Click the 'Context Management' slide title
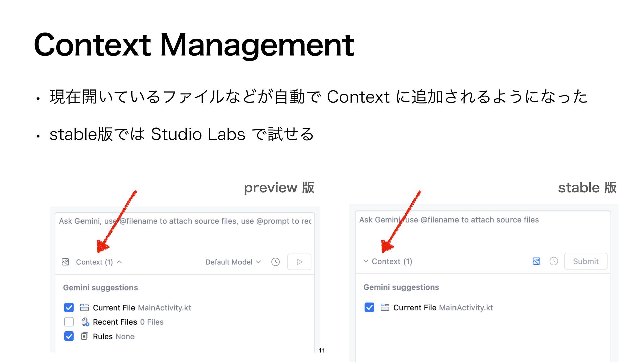The width and height of the screenshot is (644, 362). (x=194, y=45)
